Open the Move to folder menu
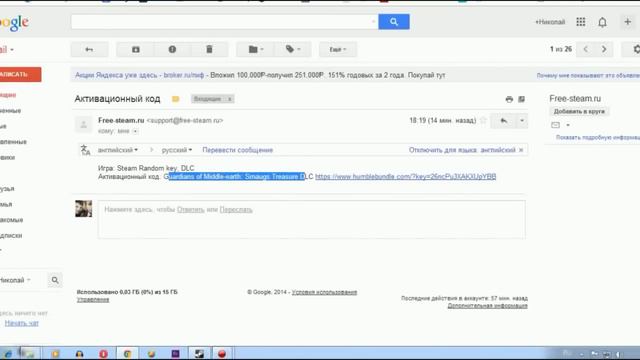Image resolution: width=640 pixels, height=360 pixels. 256,49
